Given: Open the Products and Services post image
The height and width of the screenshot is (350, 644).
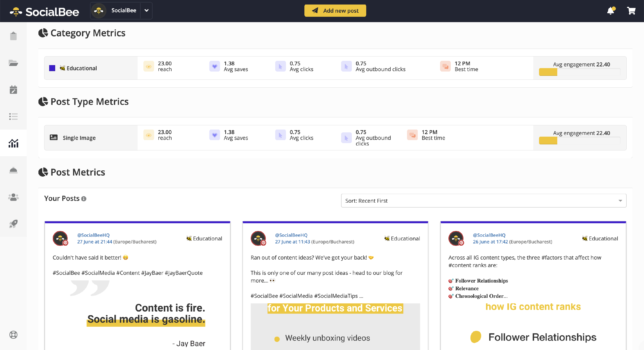Looking at the screenshot, I should [x=335, y=327].
